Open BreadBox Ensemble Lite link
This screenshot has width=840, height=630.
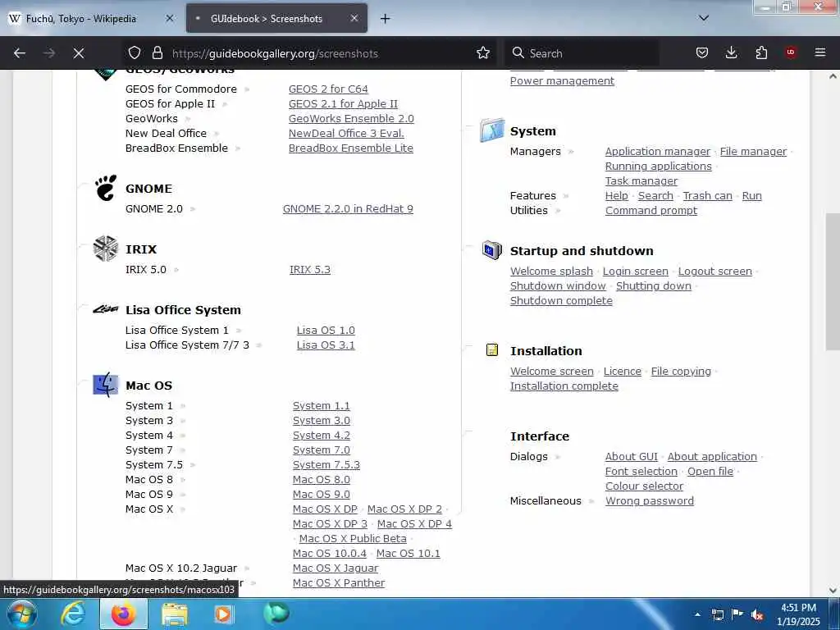coord(350,148)
